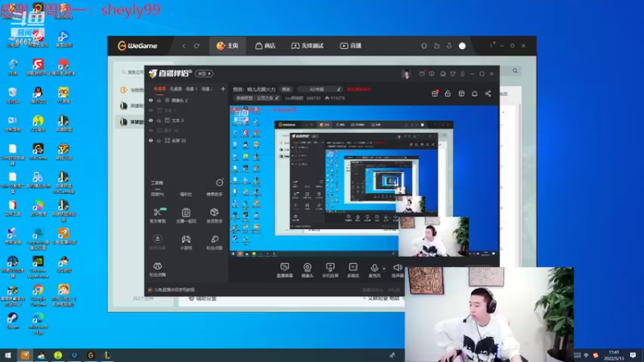Image resolution: width=644 pixels, height=362 pixels.
Task: Edit the AD专辑 field
Action: [x=320, y=89]
